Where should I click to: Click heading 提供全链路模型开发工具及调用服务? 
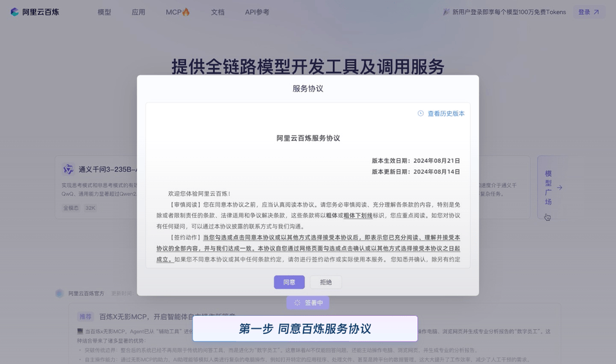(307, 67)
